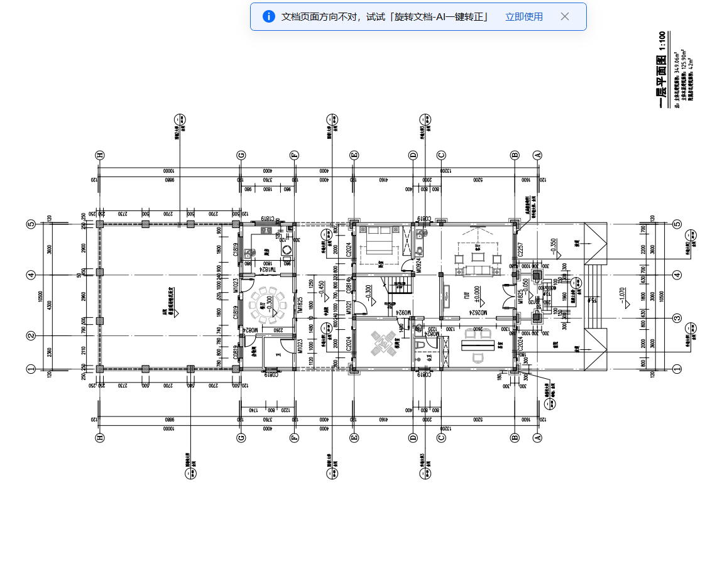Viewport: 705px width, 588px height.
Task: Select grid axis bubble H in top row
Action: (x=100, y=155)
